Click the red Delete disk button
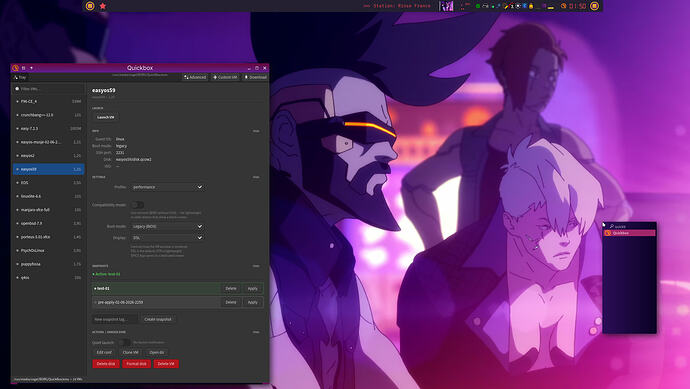Screen dimensions: 690x389 pos(106,364)
